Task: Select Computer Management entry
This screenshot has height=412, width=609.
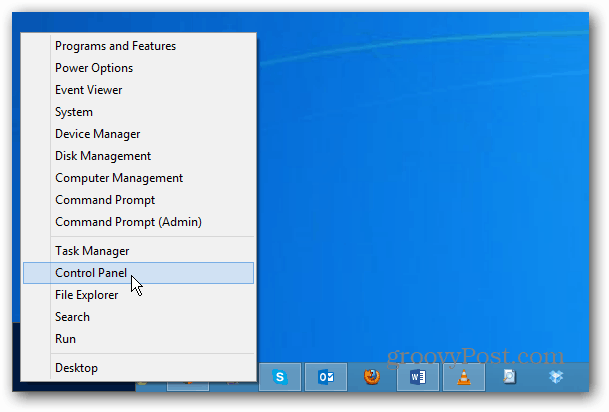Action: coord(138,178)
